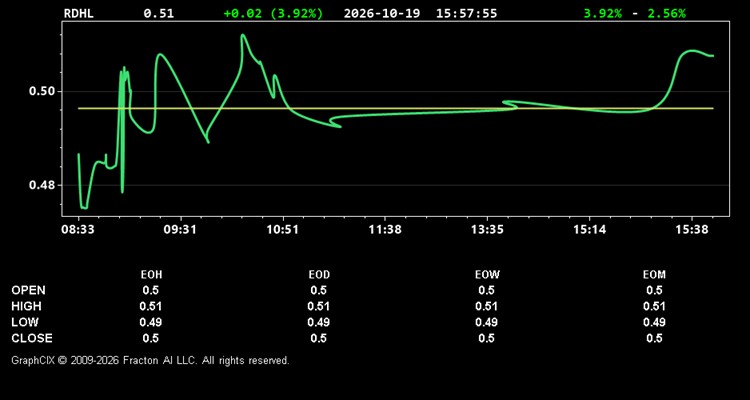
Task: Select the EOW CLOSE value 0.5
Action: tap(486, 338)
